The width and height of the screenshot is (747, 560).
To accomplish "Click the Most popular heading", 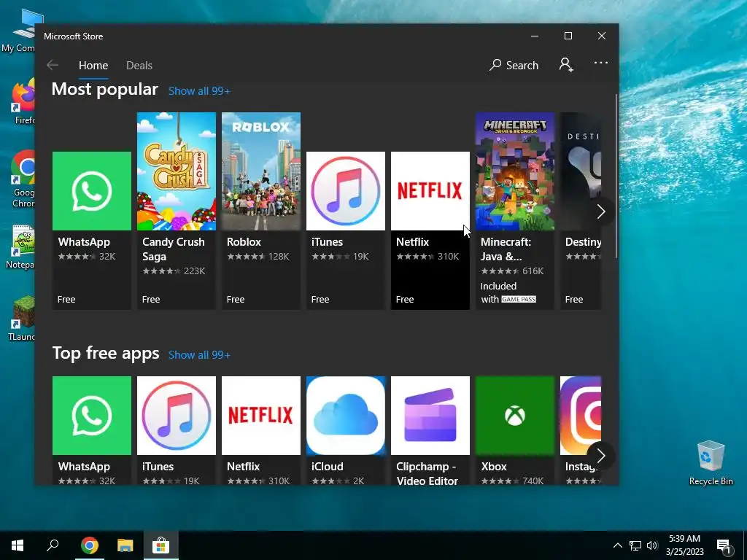I will (x=105, y=89).
